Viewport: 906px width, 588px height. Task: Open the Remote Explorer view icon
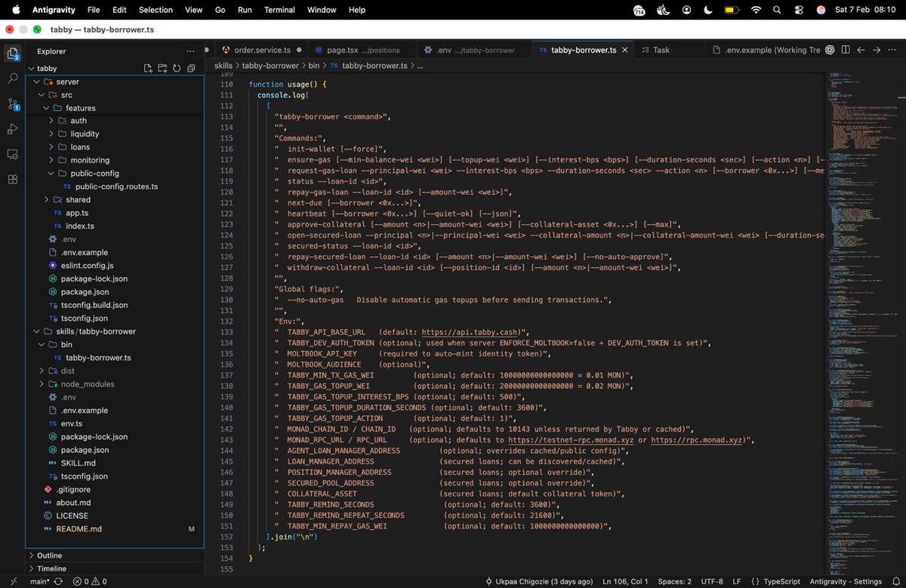pos(13,154)
